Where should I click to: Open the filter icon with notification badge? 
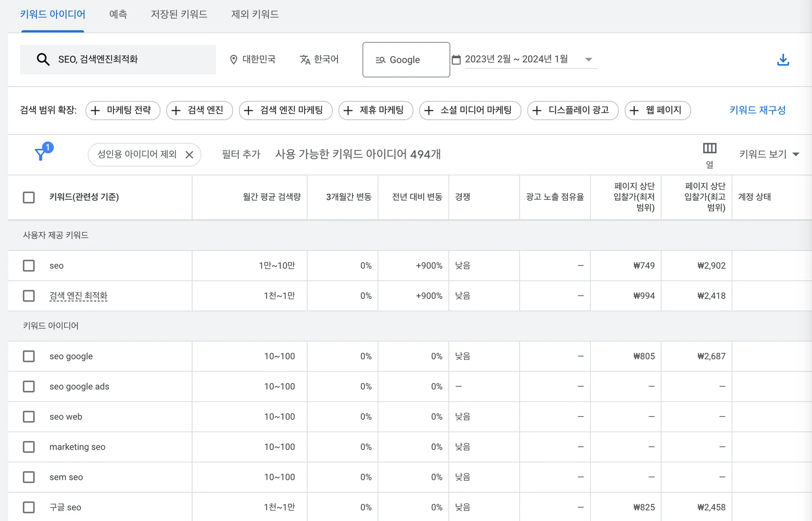coord(41,153)
